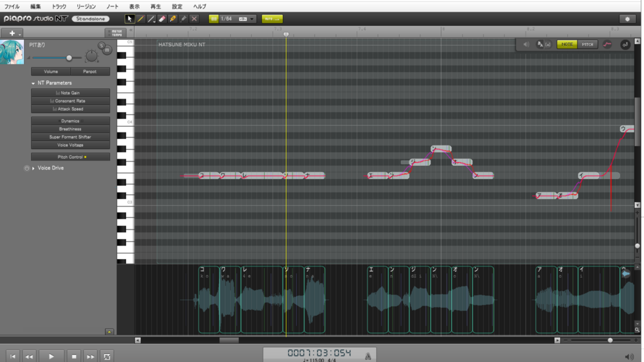Select the arrow pointer tool
Viewport: 644px width, 362px height.
click(x=129, y=19)
